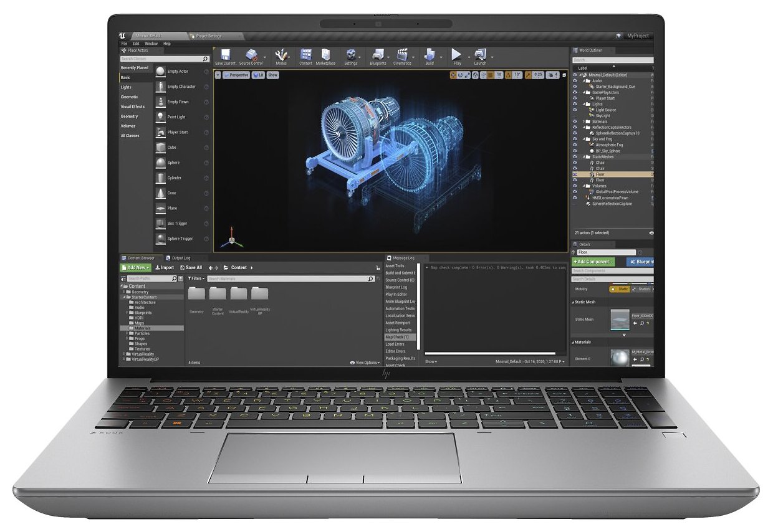
Task: Open the Edit menu
Action: (136, 44)
